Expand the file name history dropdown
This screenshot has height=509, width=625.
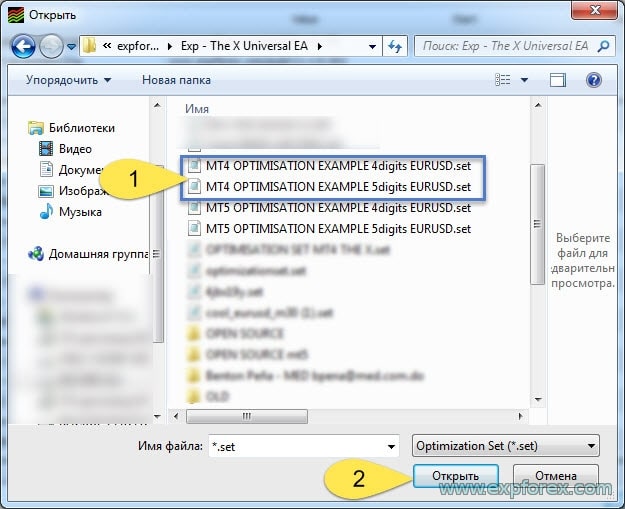tap(390, 446)
